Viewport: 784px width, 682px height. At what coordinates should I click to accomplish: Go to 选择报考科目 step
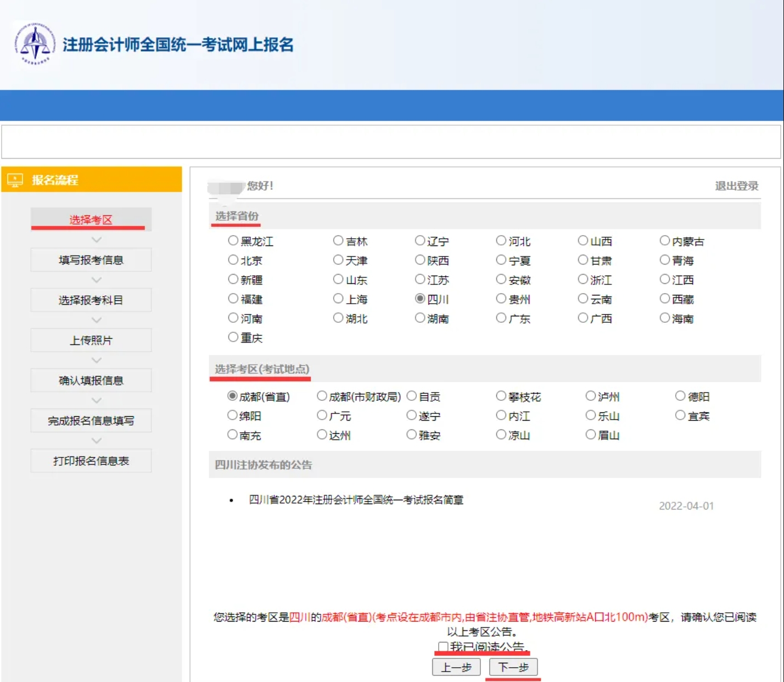91,300
